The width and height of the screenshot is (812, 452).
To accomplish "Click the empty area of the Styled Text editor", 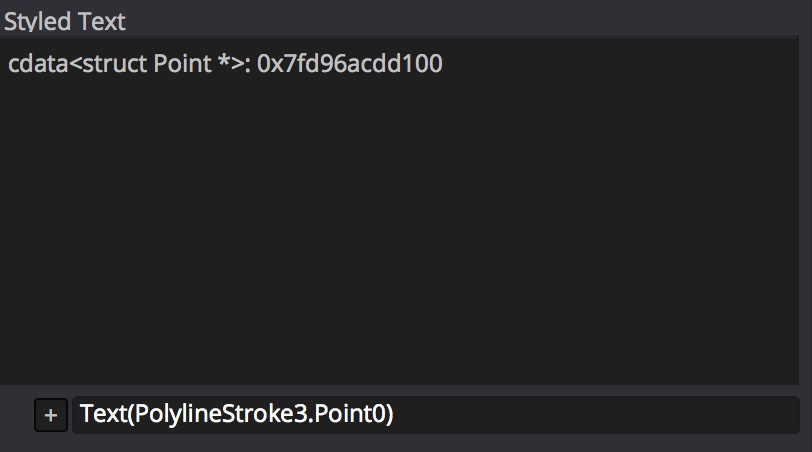I will pyautogui.click(x=399, y=228).
